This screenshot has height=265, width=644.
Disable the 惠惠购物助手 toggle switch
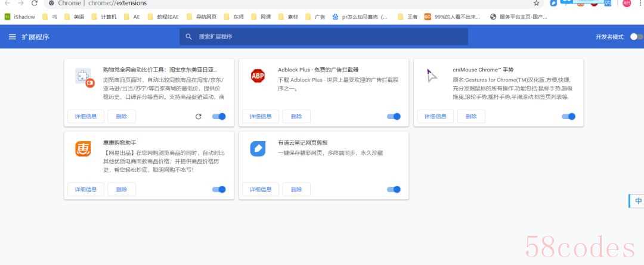point(219,189)
